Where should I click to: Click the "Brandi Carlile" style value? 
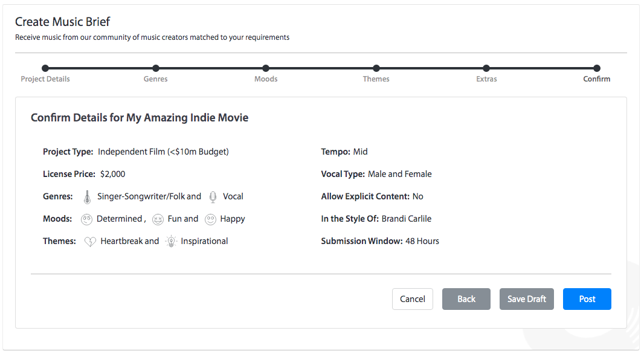click(x=406, y=219)
